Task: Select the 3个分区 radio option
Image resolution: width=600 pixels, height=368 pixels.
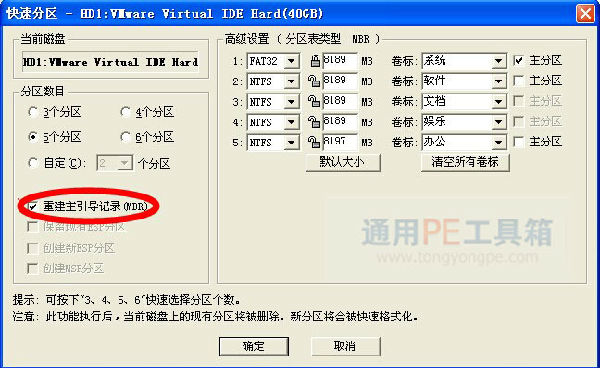Action: pos(33,112)
